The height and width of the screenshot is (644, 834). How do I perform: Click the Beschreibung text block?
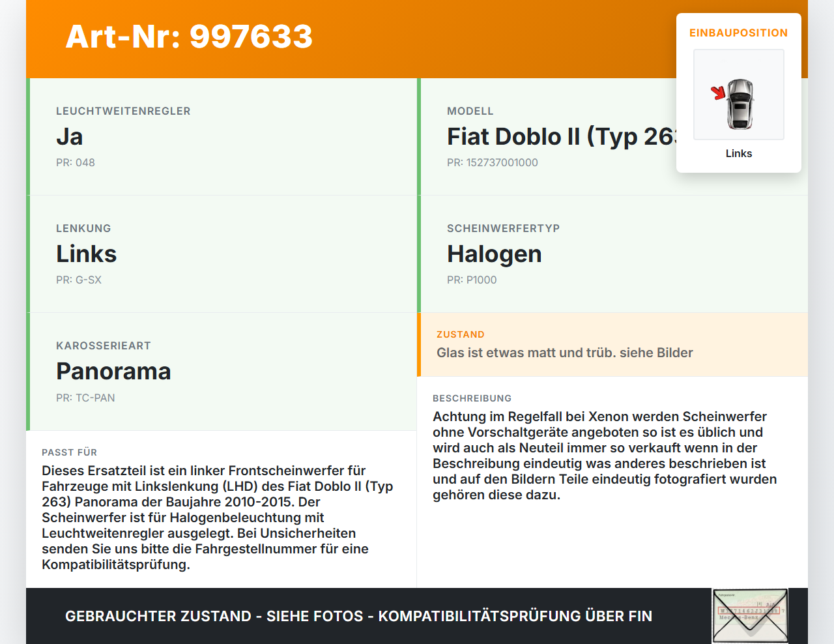click(605, 455)
